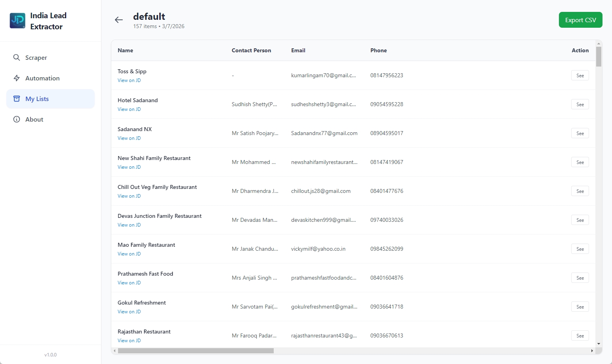Image resolution: width=612 pixels, height=364 pixels.
Task: Open View on JD for Sadanand NX
Action: [x=129, y=138]
